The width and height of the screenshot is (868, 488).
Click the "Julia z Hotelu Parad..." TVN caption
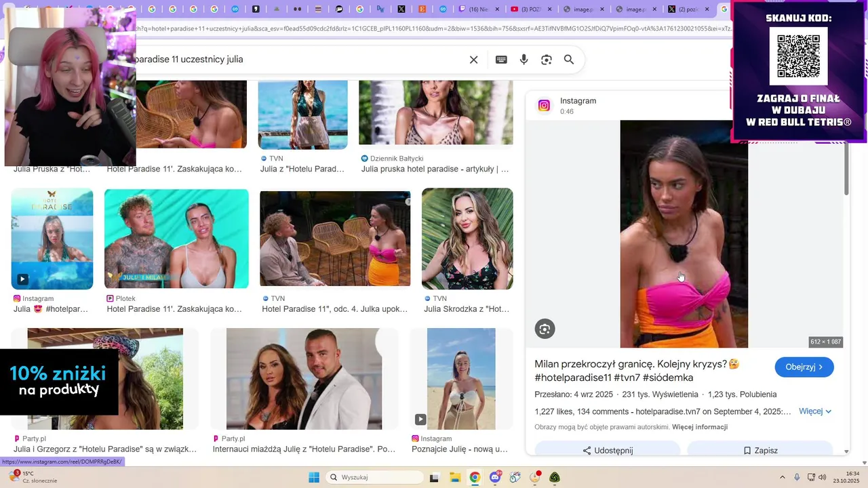pos(302,169)
